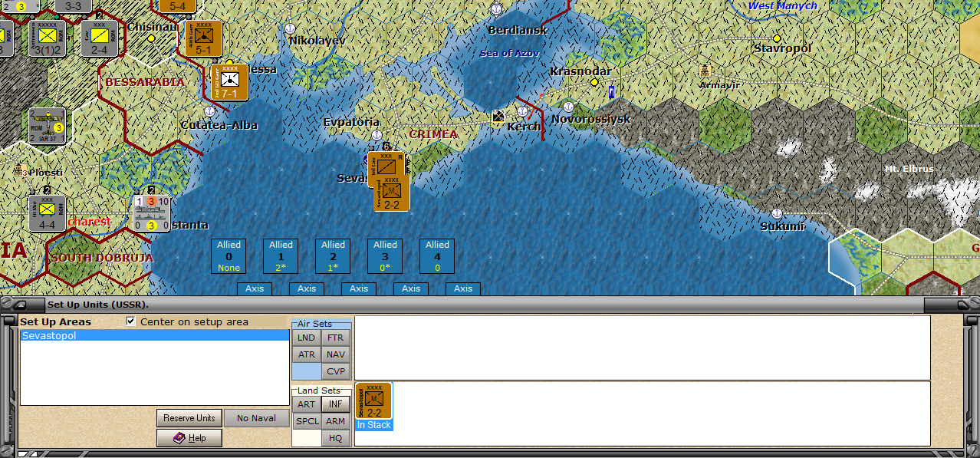Click the West Manych river label
Viewport: 980px width, 458px height.
782,6
